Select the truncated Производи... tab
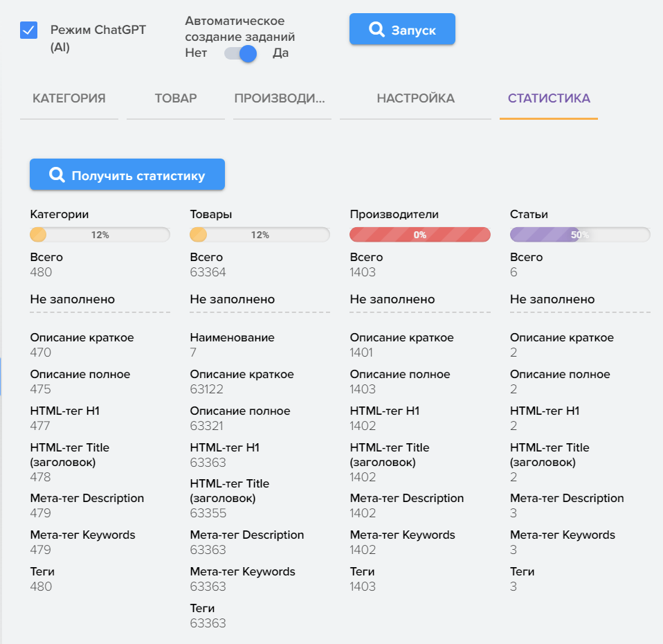This screenshot has width=663, height=644. (x=280, y=98)
